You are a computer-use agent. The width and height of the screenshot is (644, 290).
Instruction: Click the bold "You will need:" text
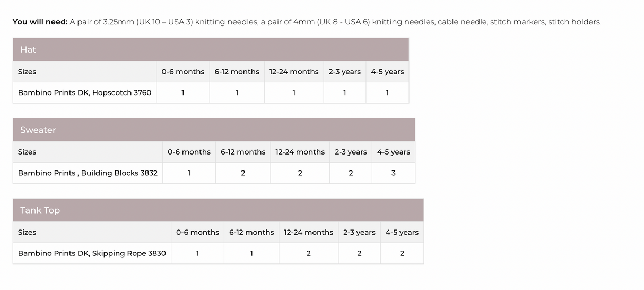click(40, 22)
